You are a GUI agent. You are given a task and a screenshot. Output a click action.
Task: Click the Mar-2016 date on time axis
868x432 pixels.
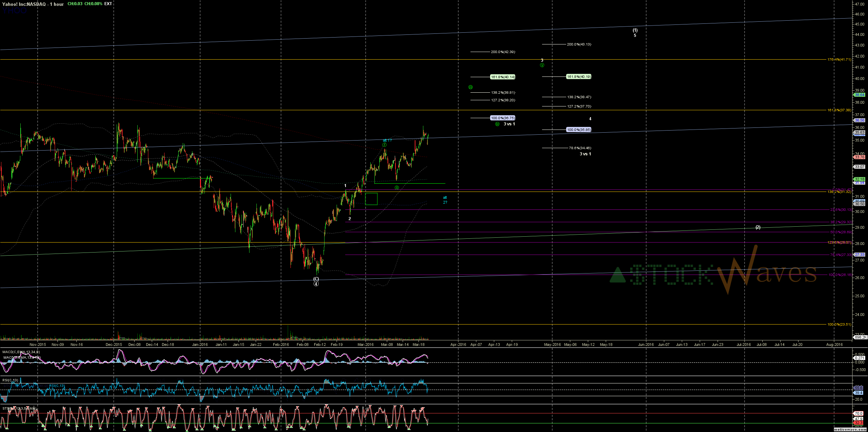pyautogui.click(x=366, y=344)
